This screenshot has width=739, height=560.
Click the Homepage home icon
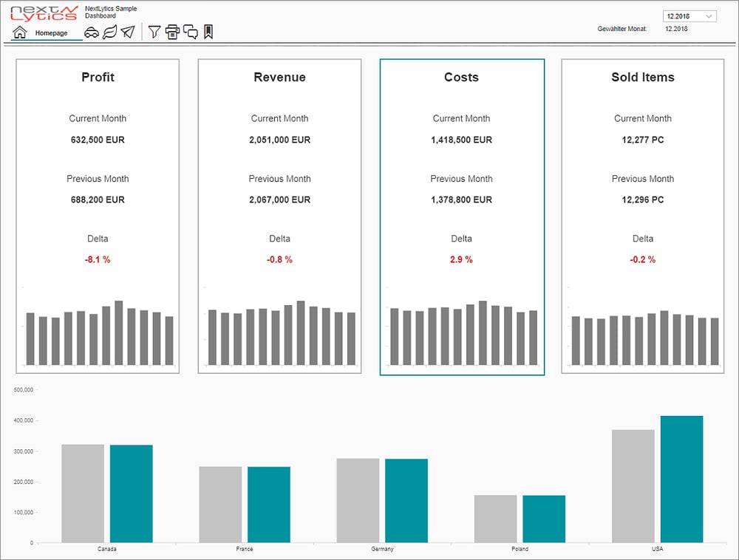(x=19, y=31)
